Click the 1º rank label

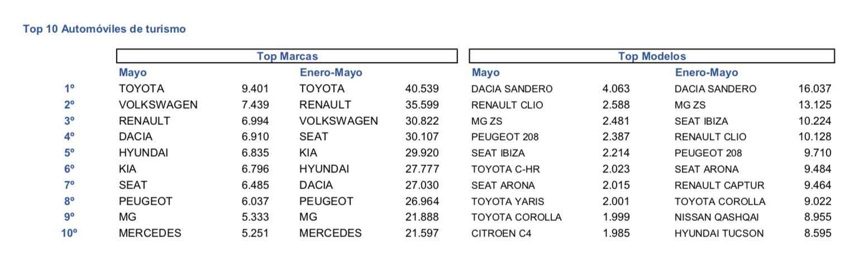(x=69, y=89)
